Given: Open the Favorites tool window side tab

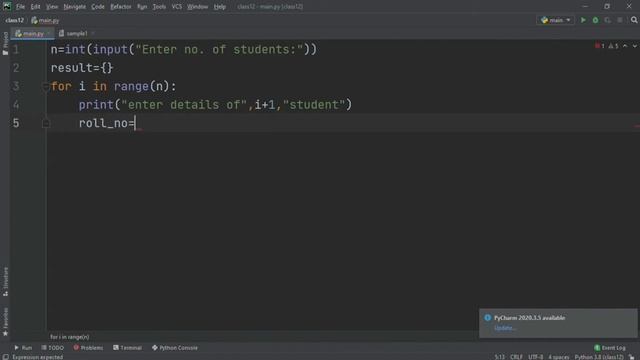Looking at the screenshot, I should click(5, 322).
